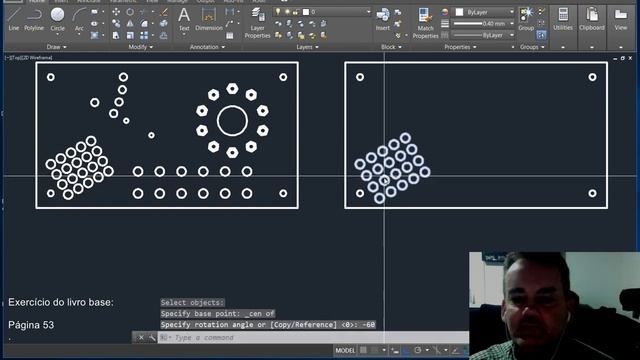Toggle layer freeze sun icon
Image resolution: width=640 pixels, height=360 pixels.
click(x=287, y=12)
